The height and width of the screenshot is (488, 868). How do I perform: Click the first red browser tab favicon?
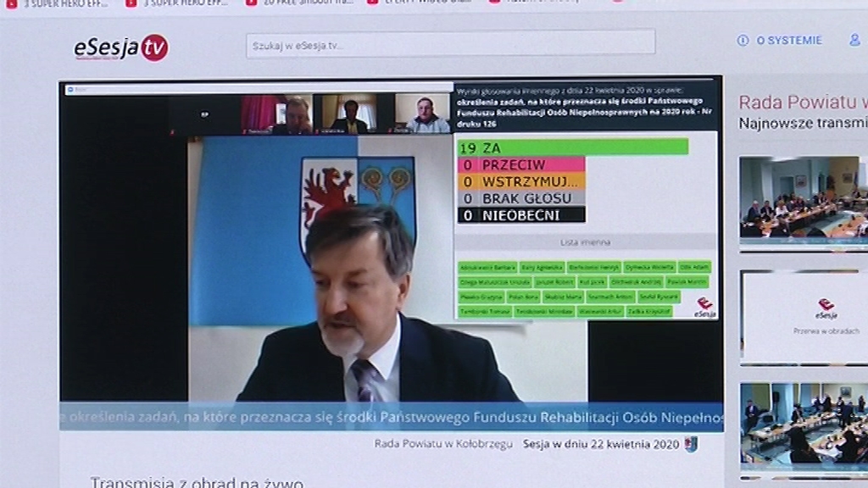(x=11, y=3)
